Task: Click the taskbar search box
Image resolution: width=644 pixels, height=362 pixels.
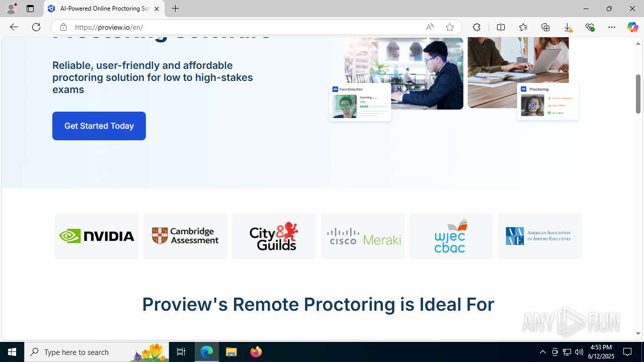Action: tap(97, 352)
